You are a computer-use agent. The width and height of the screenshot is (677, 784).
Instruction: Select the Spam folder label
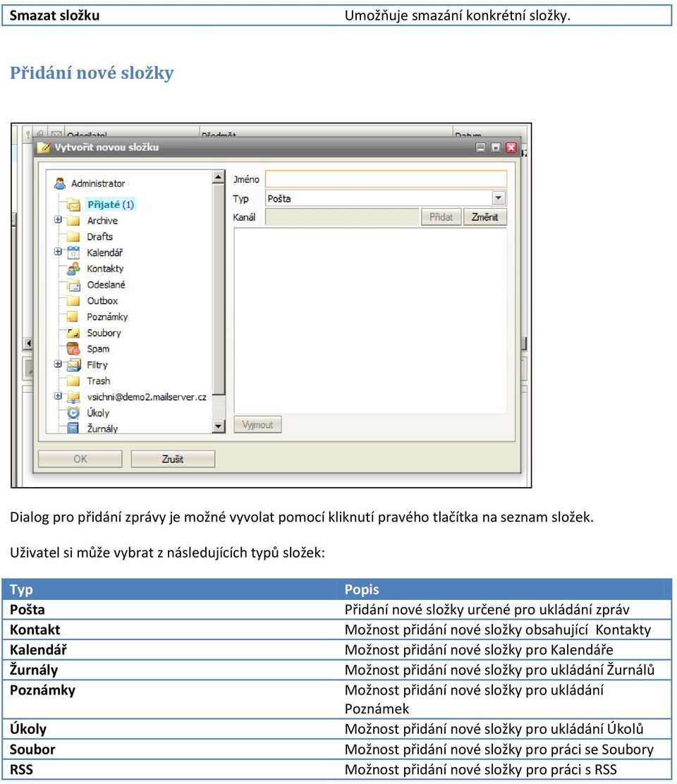click(98, 348)
